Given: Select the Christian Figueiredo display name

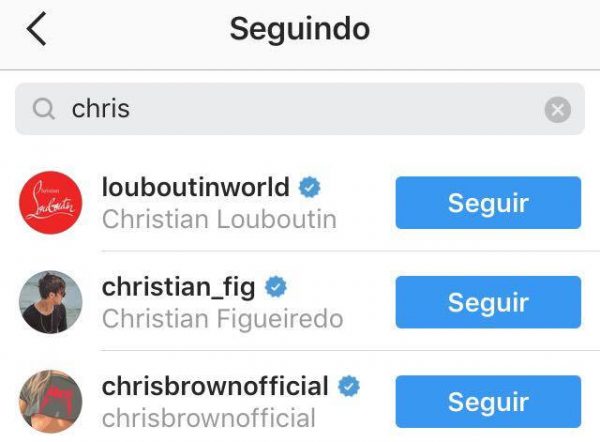Looking at the screenshot, I should click(x=222, y=319).
